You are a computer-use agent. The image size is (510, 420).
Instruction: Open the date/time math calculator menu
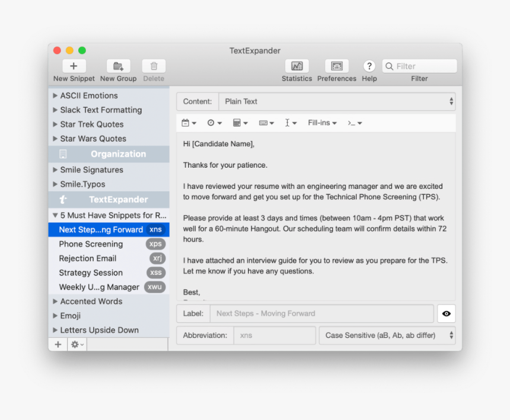coord(240,123)
